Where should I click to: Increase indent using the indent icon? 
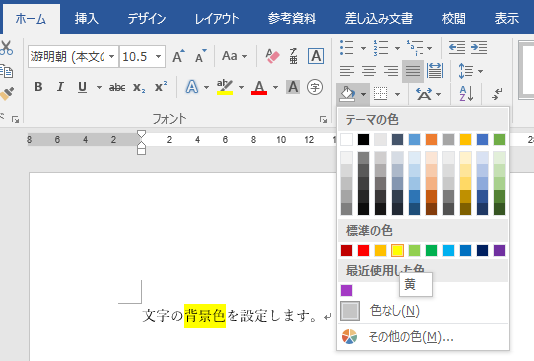point(479,48)
